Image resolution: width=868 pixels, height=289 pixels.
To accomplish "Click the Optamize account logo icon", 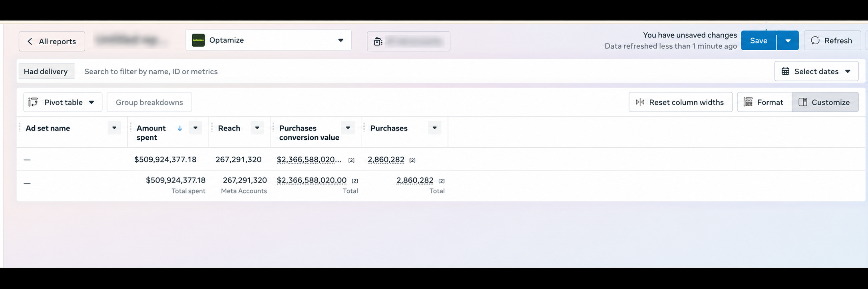I will click(x=198, y=40).
